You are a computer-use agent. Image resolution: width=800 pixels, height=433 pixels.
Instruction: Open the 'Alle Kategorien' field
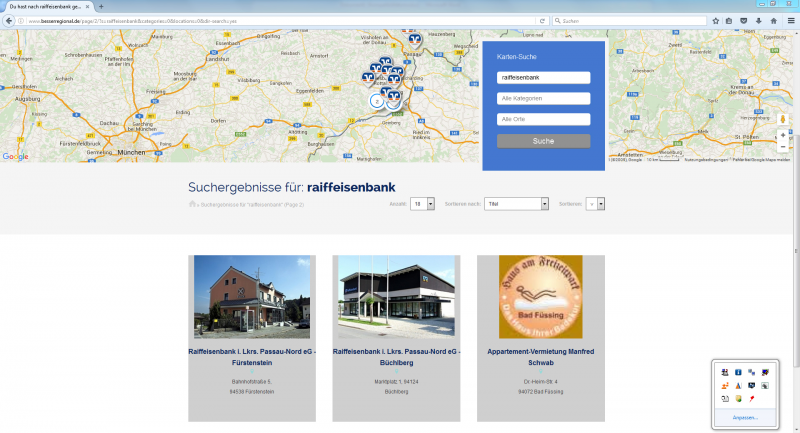point(543,98)
